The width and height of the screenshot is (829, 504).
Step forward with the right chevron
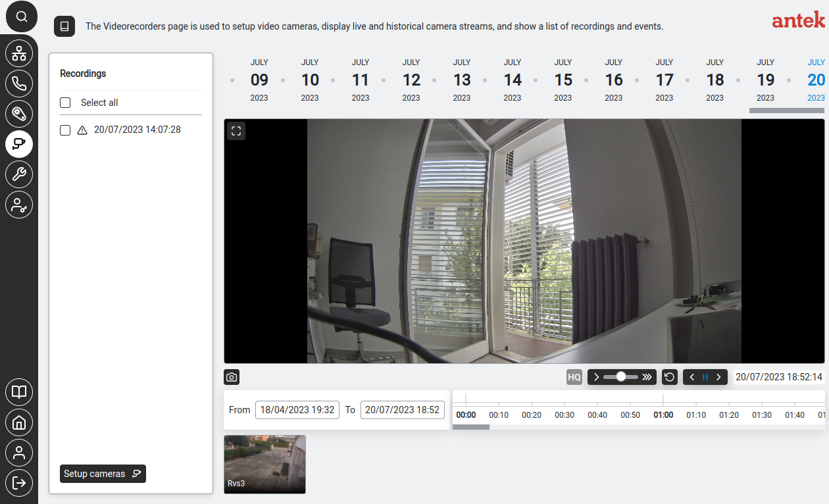point(718,377)
